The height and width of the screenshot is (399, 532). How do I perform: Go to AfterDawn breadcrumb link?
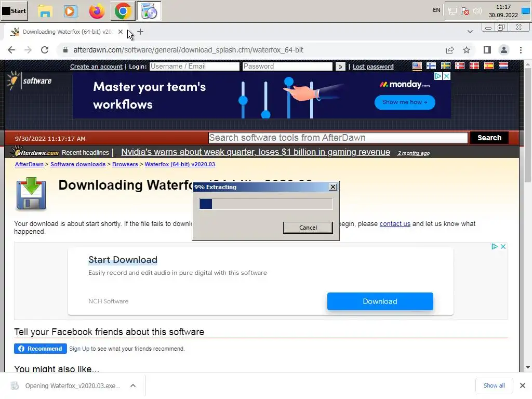point(29,164)
